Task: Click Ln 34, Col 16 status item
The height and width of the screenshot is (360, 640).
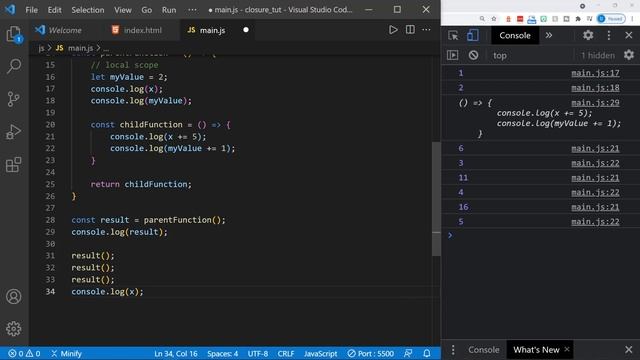Action: click(x=176, y=353)
